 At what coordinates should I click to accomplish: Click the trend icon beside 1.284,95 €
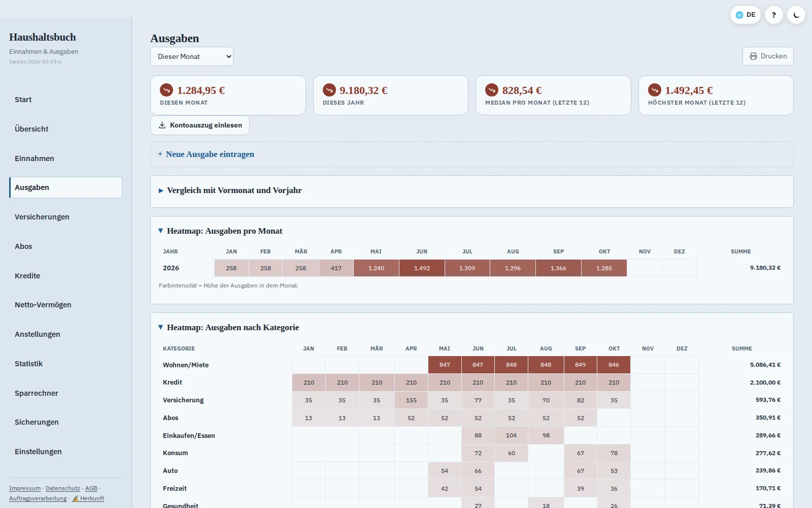pyautogui.click(x=166, y=90)
